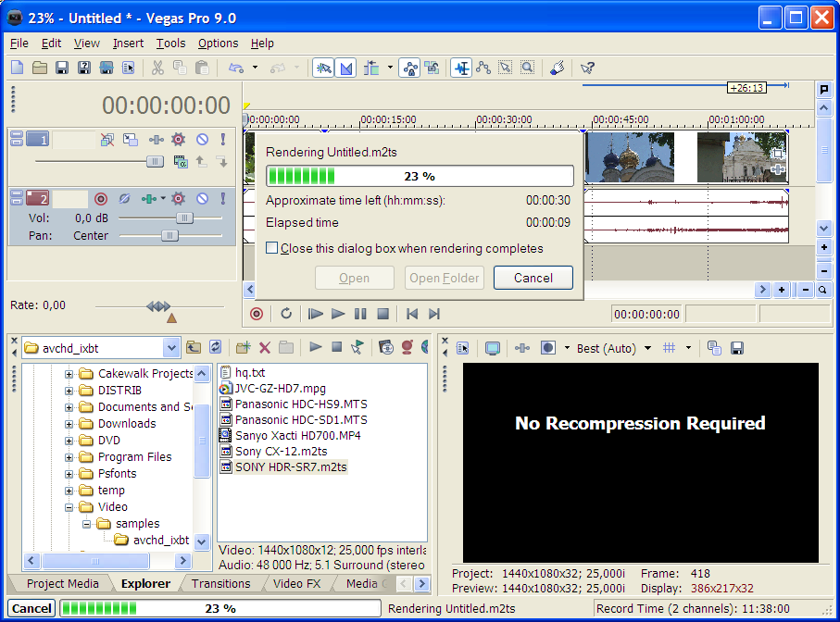Click the Save project icon in the toolbar
Screen dimensions: 840x622
click(62, 68)
